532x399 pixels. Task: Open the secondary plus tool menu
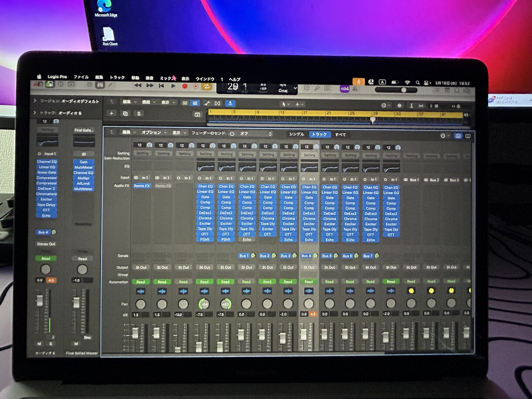coord(299,104)
